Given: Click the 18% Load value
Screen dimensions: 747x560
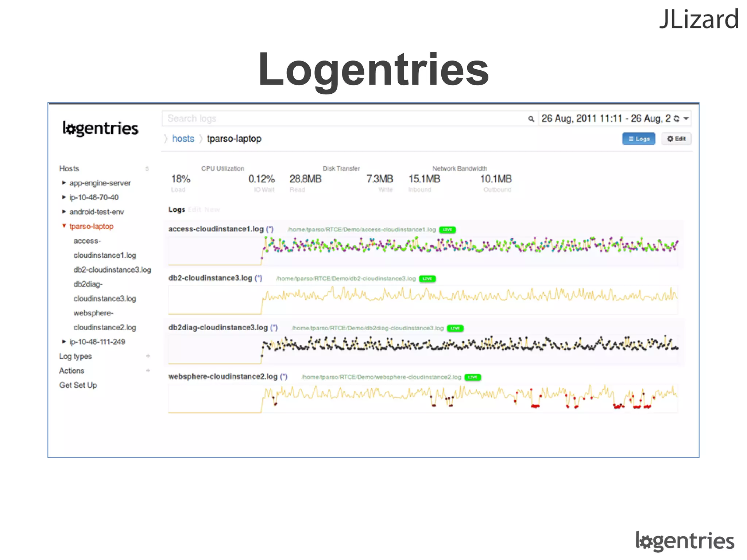Looking at the screenshot, I should tap(181, 179).
